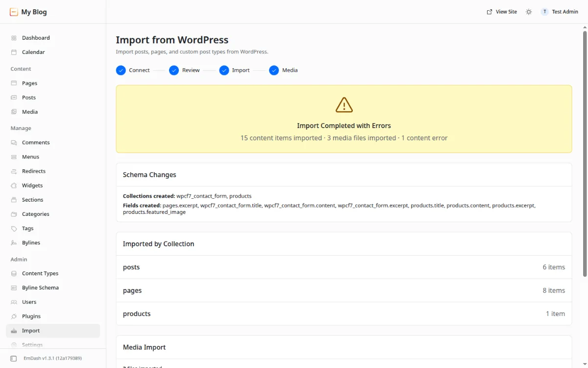Click the Users icon in Admin
This screenshot has height=368, width=588.
[x=14, y=302]
